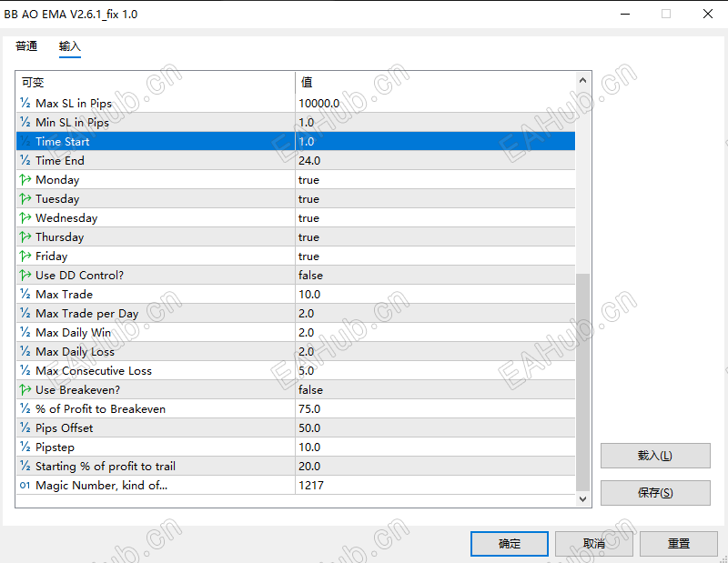Click the ½ double-value icon next to Time End
Screen dimensions: 728x563
click(x=23, y=160)
